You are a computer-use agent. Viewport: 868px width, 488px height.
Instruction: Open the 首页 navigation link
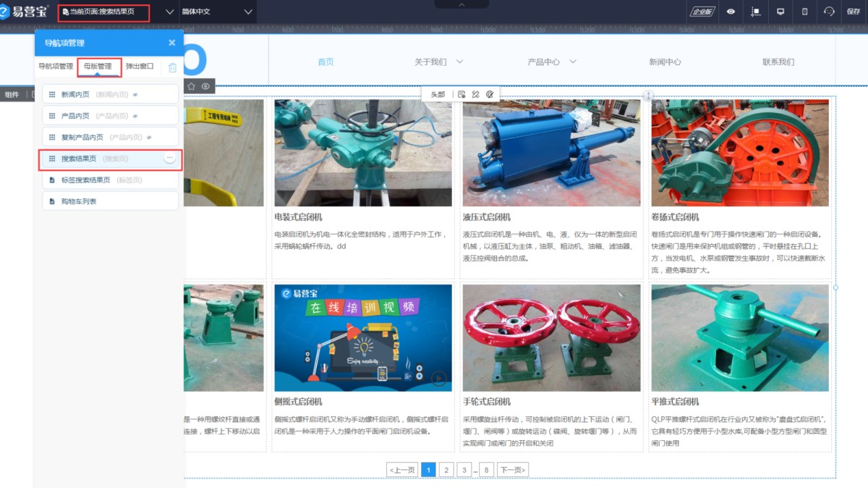[x=326, y=62]
